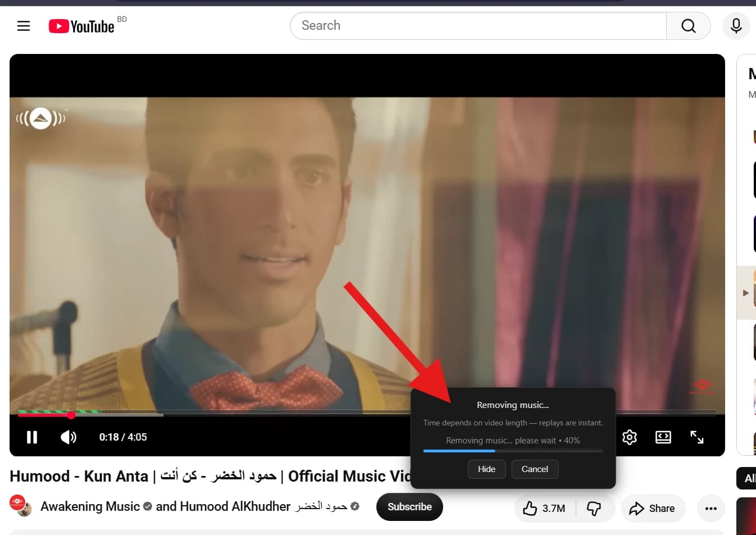Click the "Removing music..." dialog heading

pos(513,405)
